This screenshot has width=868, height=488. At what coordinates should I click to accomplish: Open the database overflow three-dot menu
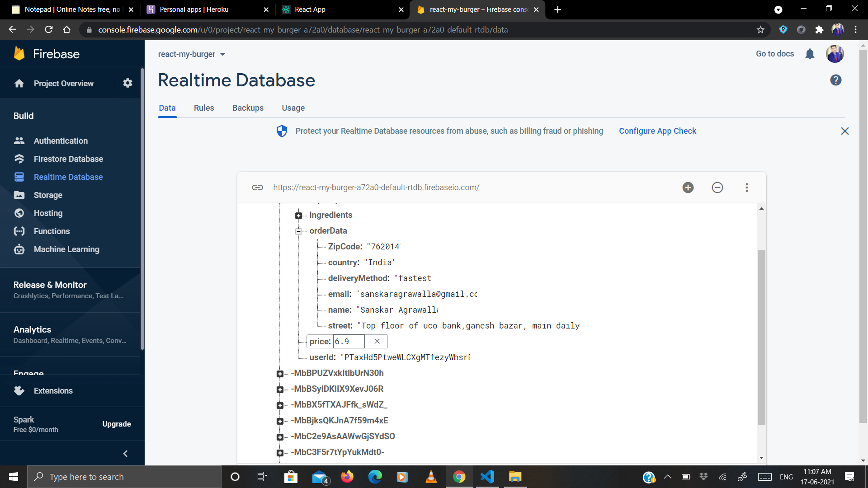(746, 187)
